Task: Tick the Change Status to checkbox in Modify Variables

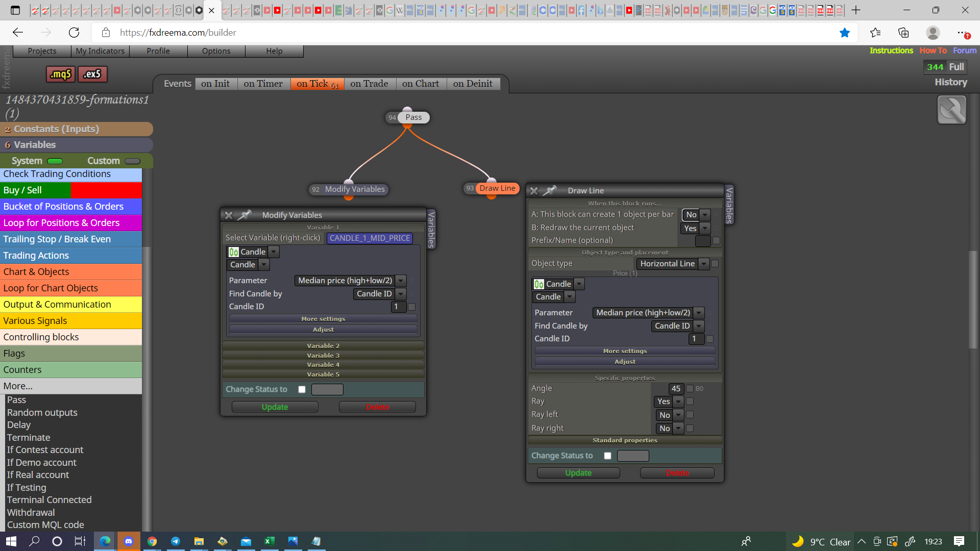Action: (x=302, y=389)
